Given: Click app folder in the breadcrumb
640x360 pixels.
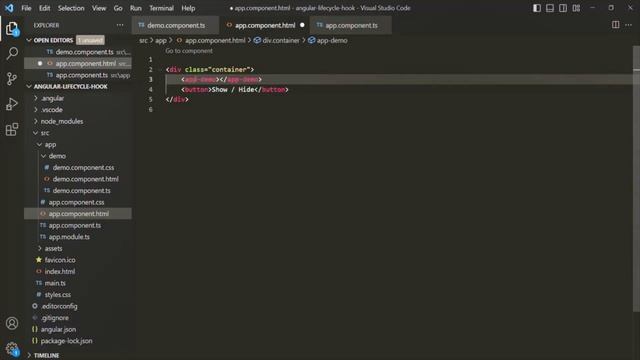Looking at the screenshot, I should tap(161, 40).
